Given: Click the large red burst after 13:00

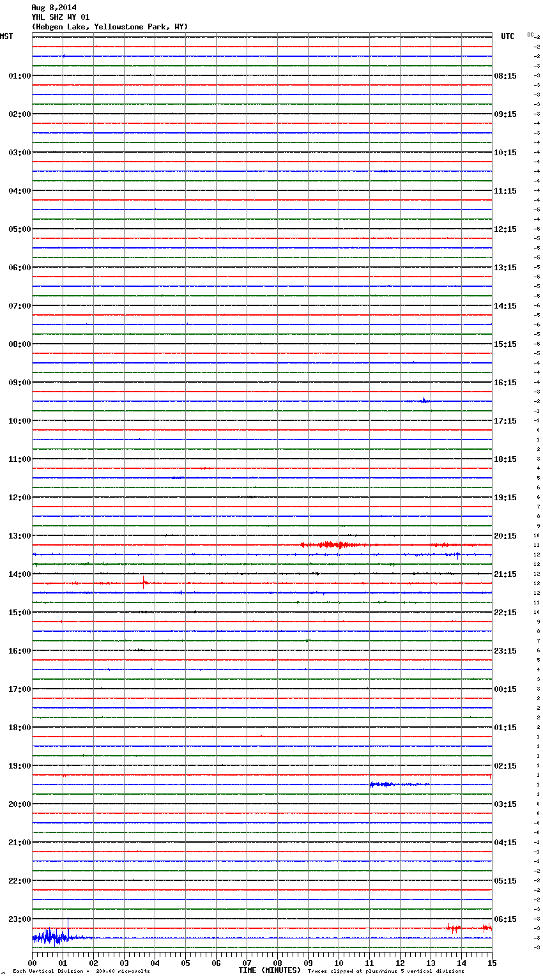Looking at the screenshot, I should (x=332, y=545).
